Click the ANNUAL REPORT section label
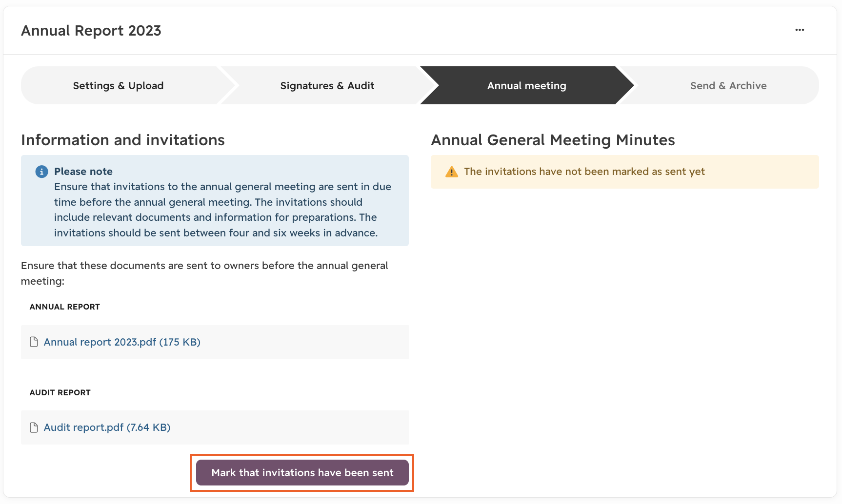Image resolution: width=842 pixels, height=504 pixels. (65, 307)
